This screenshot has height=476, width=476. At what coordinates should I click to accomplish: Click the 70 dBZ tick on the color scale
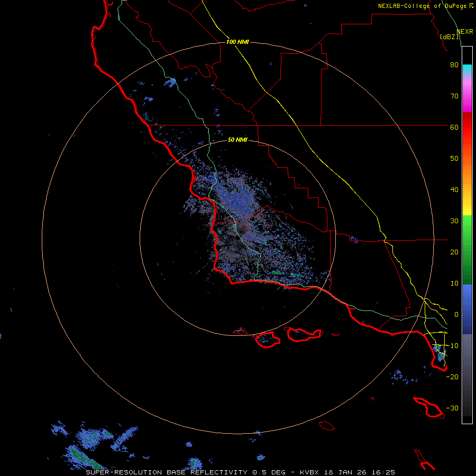click(454, 96)
